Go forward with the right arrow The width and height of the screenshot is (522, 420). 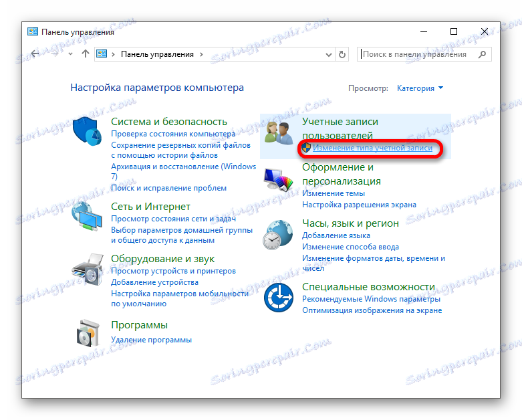[55, 54]
